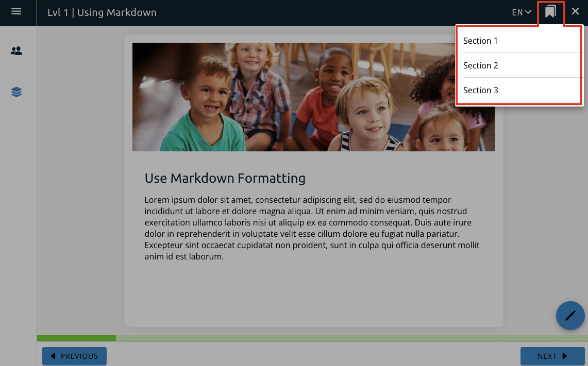The width and height of the screenshot is (588, 366).
Task: Click the "Use Markdown Formatting" heading
Action: [x=225, y=179]
